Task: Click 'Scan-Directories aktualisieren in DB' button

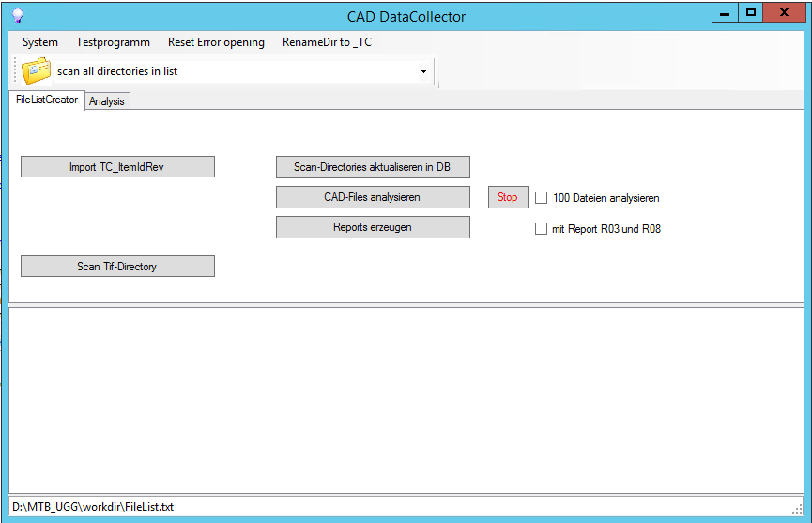Action: [x=373, y=167]
